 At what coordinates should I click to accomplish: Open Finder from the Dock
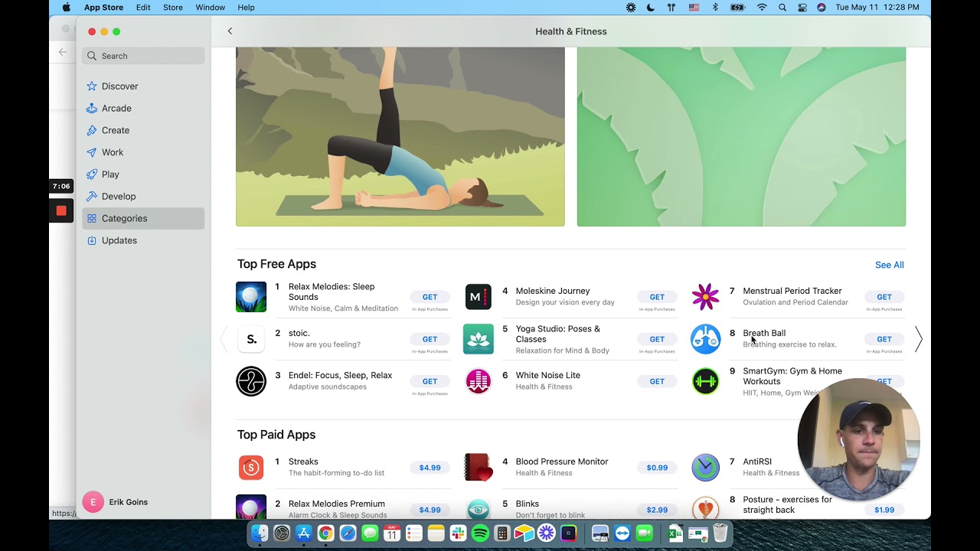(260, 533)
